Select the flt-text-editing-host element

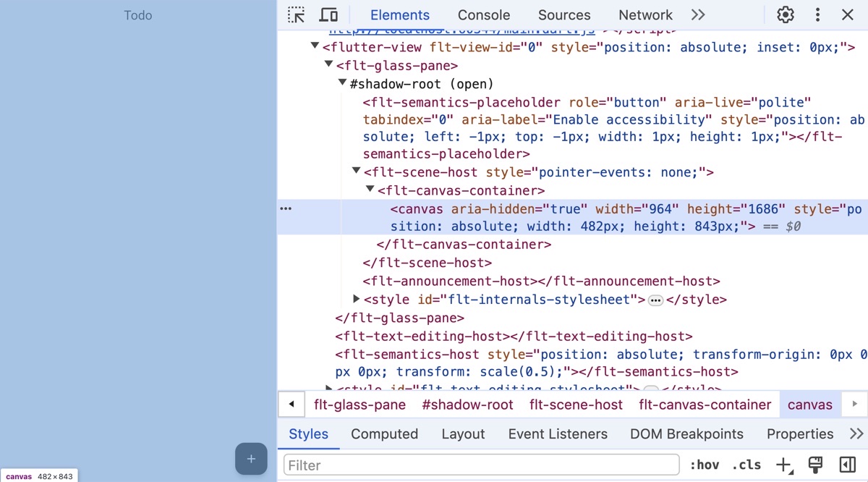[514, 336]
